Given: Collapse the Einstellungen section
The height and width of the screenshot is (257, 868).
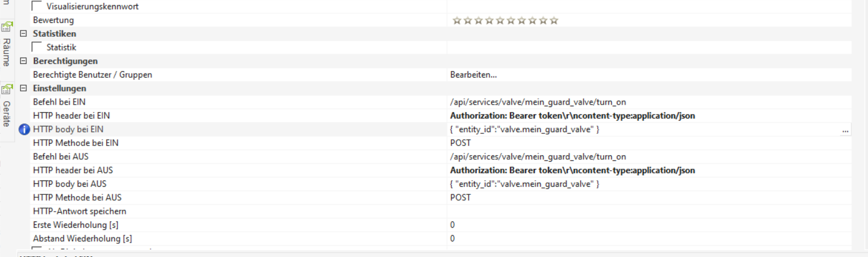Looking at the screenshot, I should [24, 89].
